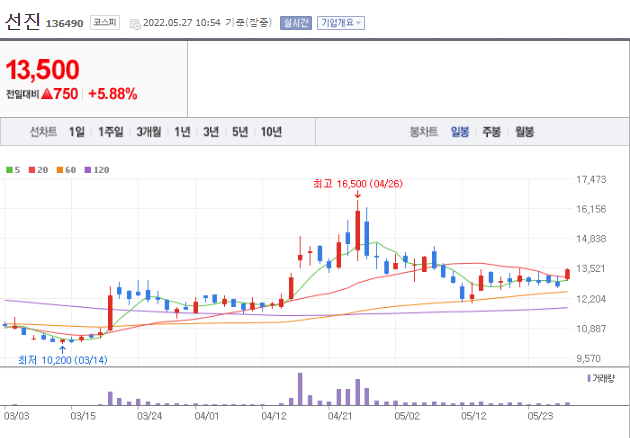The height and width of the screenshot is (438, 630).
Task: Click the orange 60-day moving average swatch
Action: click(60, 170)
